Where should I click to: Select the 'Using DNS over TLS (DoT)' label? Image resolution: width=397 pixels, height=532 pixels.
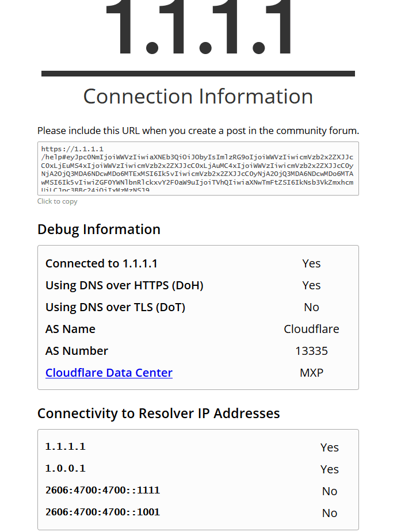116,307
